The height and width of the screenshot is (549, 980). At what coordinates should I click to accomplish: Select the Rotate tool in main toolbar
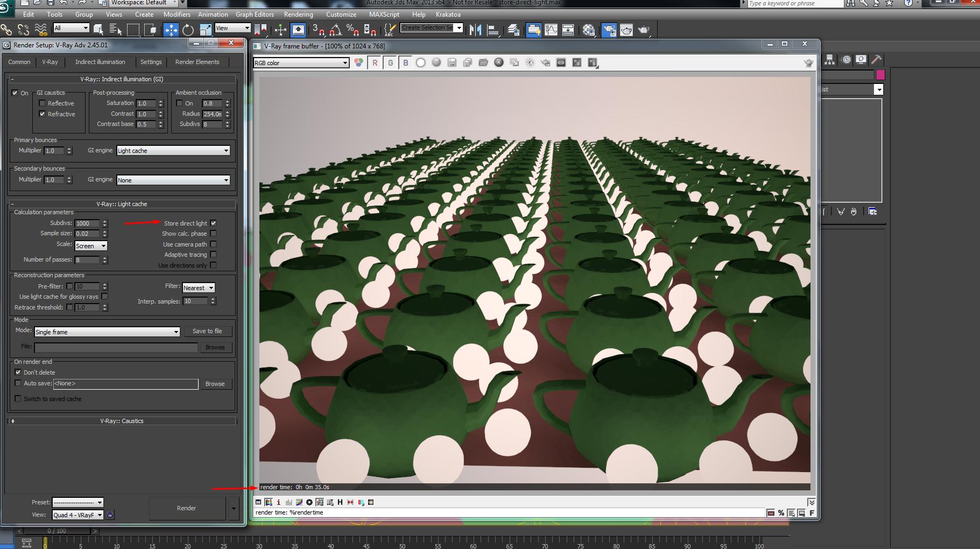[x=188, y=30]
